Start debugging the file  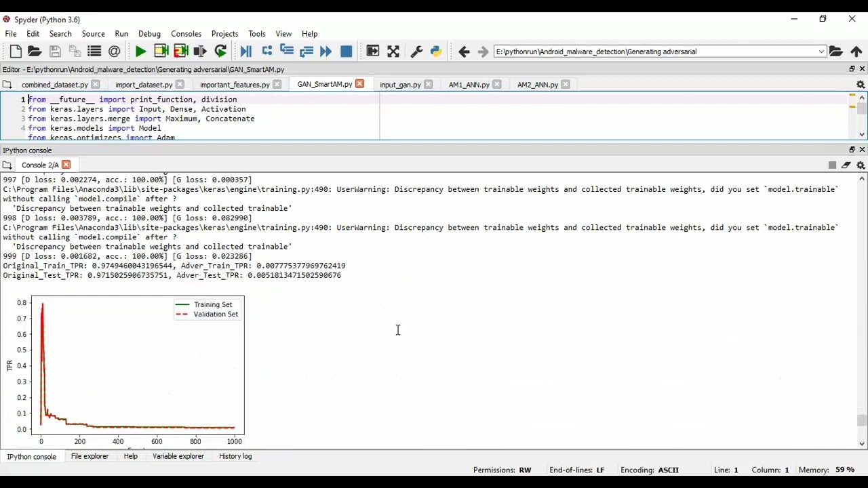tap(246, 52)
